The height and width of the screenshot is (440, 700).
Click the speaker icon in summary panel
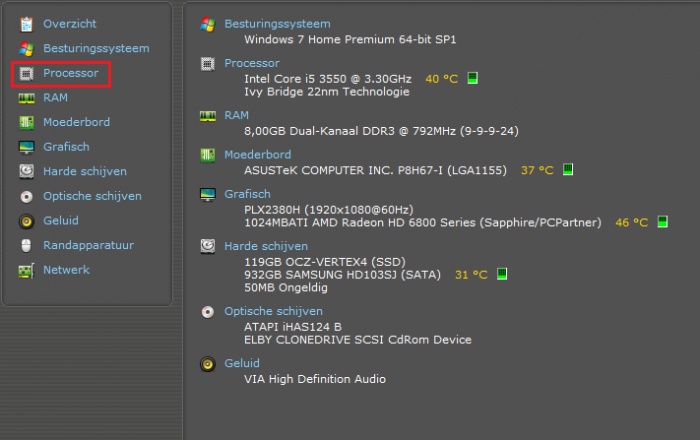pyautogui.click(x=208, y=364)
